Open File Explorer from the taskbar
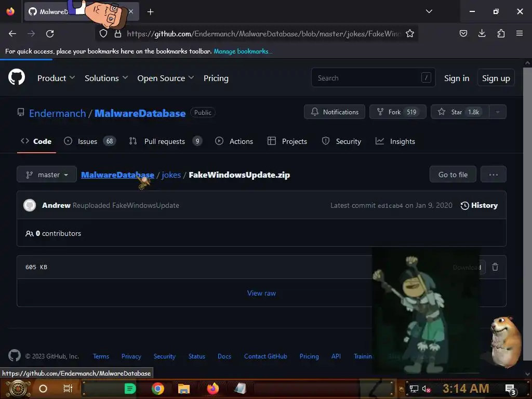The width and height of the screenshot is (532, 399). click(x=183, y=389)
